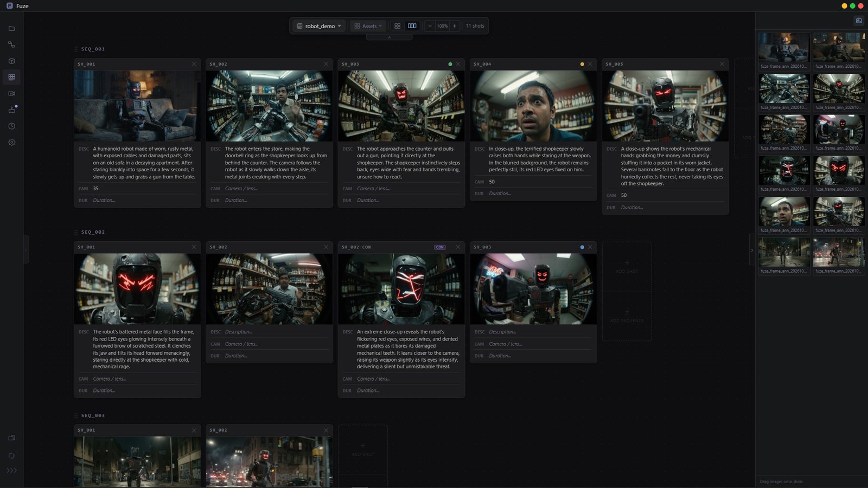Select the SEQ_003 sequence header

pyautogui.click(x=93, y=415)
